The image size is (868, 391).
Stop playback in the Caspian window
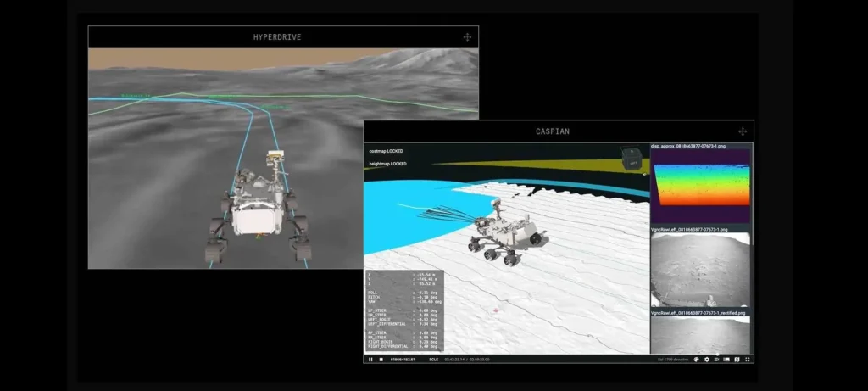[381, 360]
